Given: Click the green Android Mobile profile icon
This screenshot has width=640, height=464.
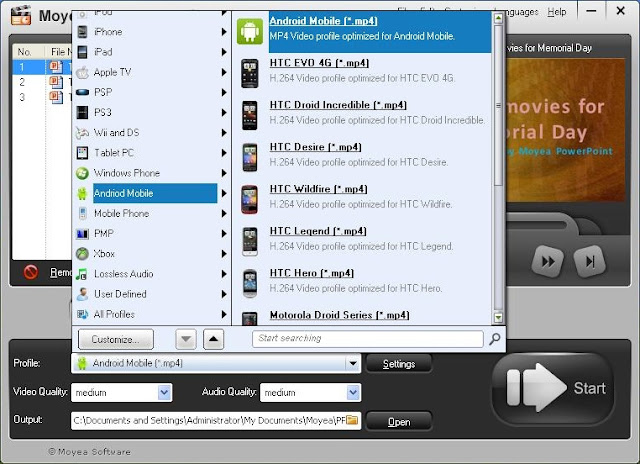Looking at the screenshot, I should [x=250, y=31].
